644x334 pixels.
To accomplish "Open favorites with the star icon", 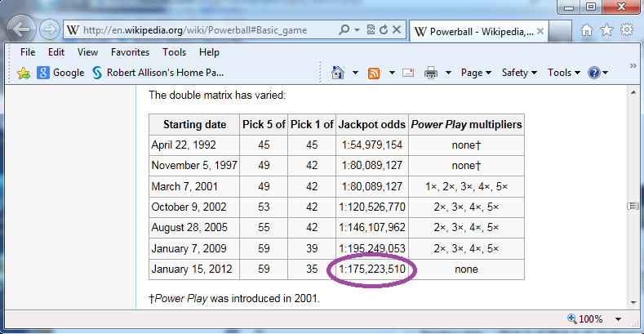I will coord(606,29).
